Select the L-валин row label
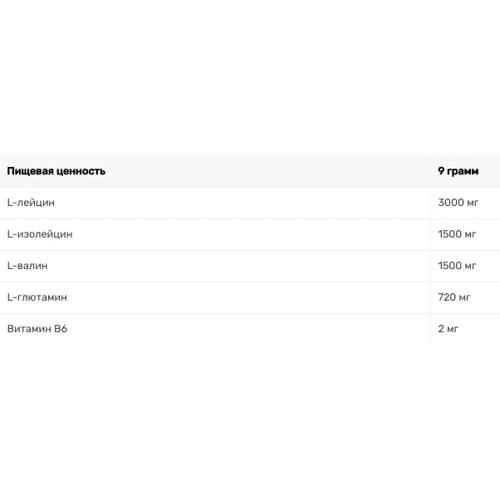 pos(27,266)
